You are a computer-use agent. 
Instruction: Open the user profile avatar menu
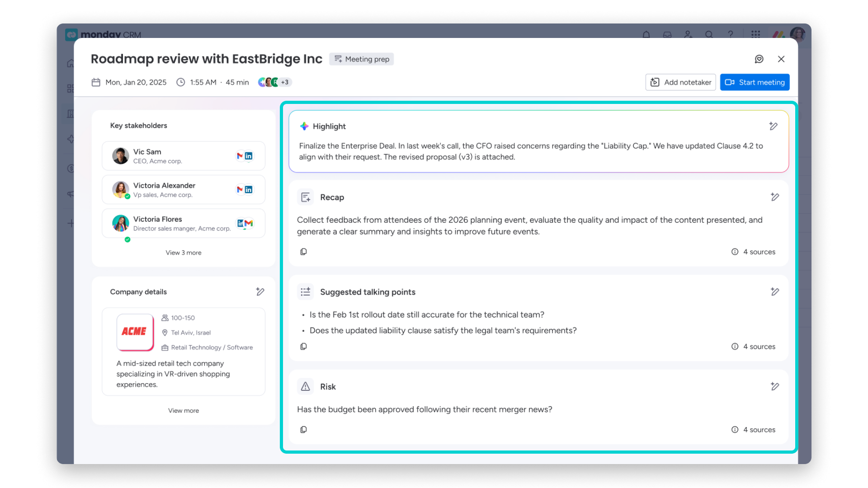pyautogui.click(x=797, y=34)
